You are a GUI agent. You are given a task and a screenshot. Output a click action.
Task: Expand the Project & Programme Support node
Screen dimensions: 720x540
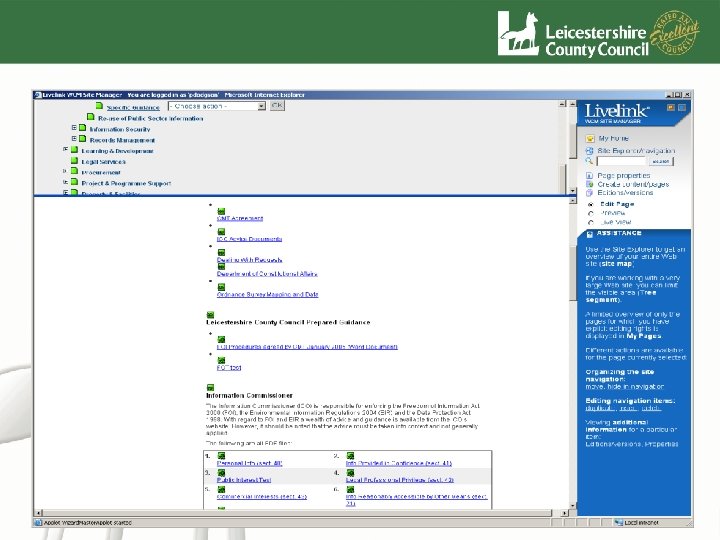pyautogui.click(x=65, y=182)
